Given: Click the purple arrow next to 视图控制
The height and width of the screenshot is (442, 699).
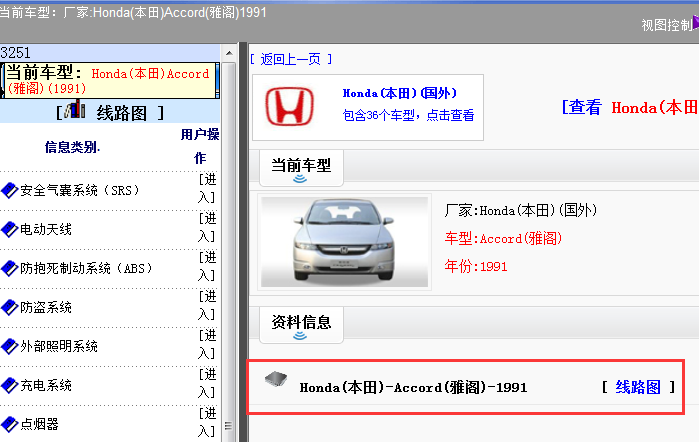Looking at the screenshot, I should pos(695,23).
